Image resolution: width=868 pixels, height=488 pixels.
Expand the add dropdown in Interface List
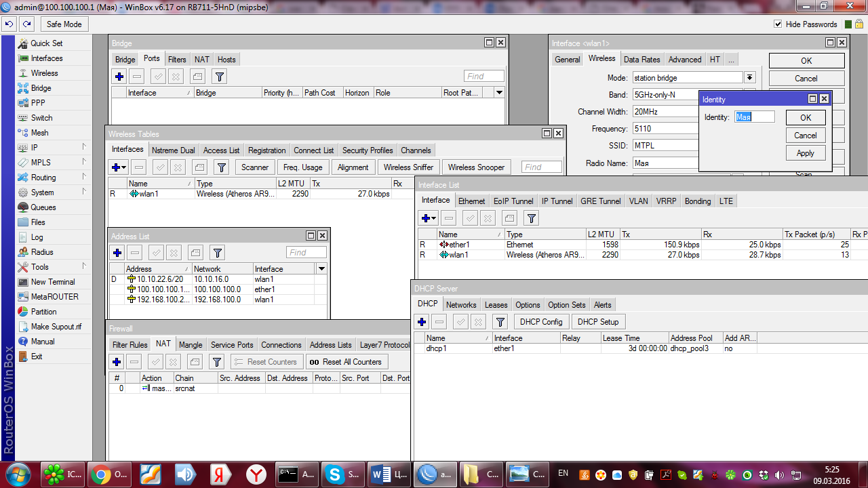429,218
